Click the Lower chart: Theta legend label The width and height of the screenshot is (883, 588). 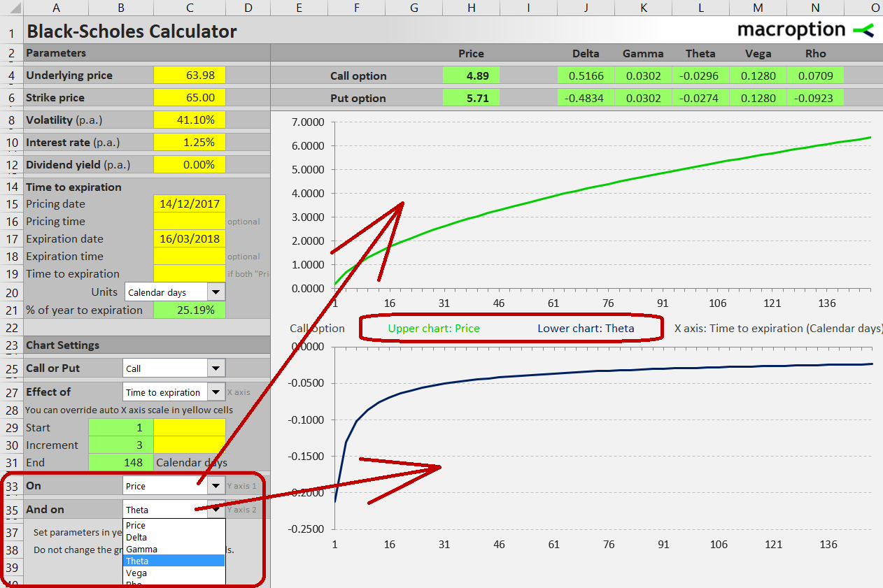[x=586, y=328]
